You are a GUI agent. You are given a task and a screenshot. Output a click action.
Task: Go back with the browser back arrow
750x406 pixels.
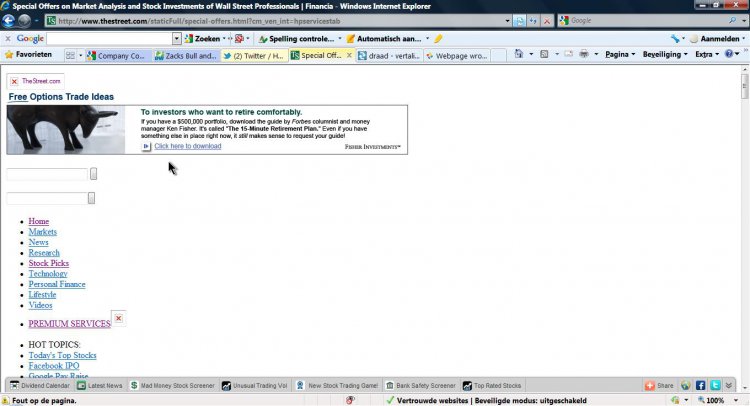point(9,21)
